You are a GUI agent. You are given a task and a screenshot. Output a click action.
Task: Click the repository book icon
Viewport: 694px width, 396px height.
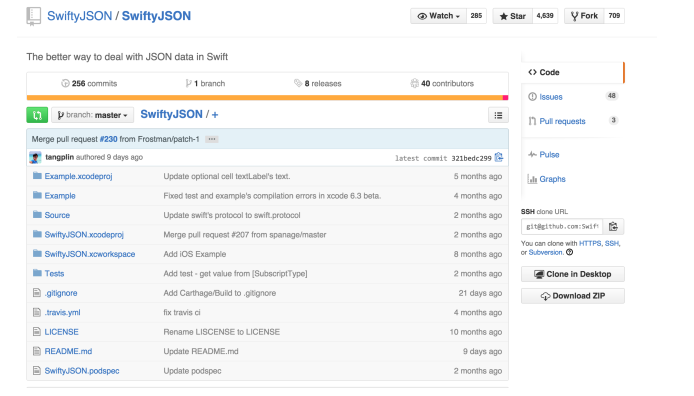pyautogui.click(x=34, y=16)
